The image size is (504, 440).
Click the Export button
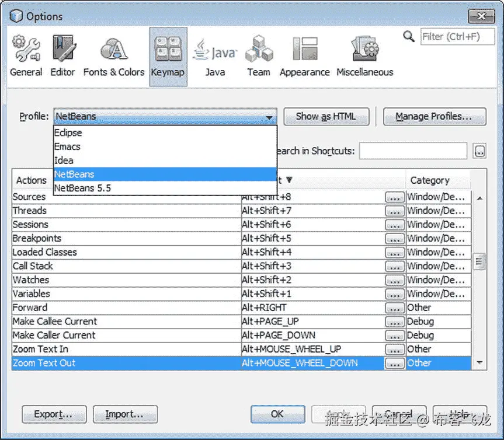54,414
